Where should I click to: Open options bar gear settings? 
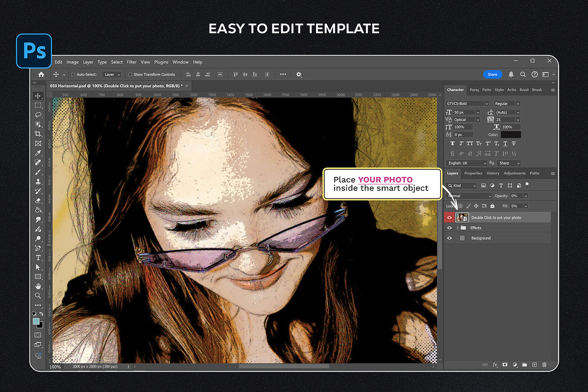pos(299,74)
